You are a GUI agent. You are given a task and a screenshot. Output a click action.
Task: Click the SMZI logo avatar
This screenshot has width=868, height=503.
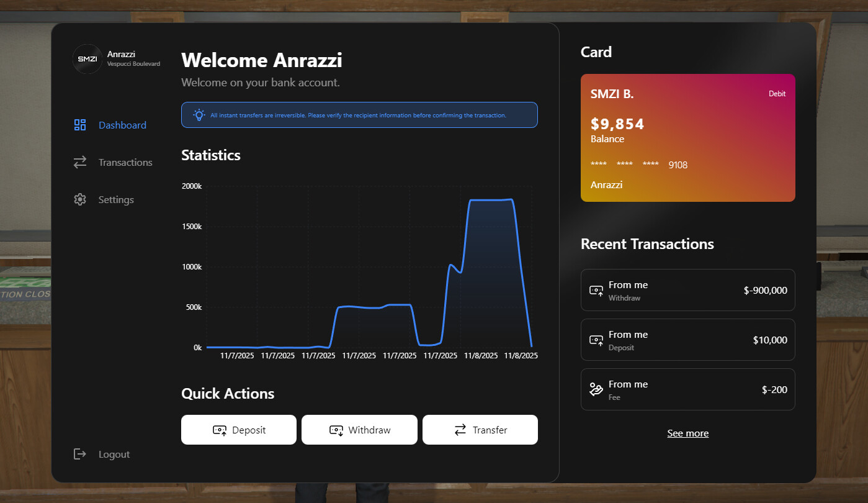coord(86,58)
